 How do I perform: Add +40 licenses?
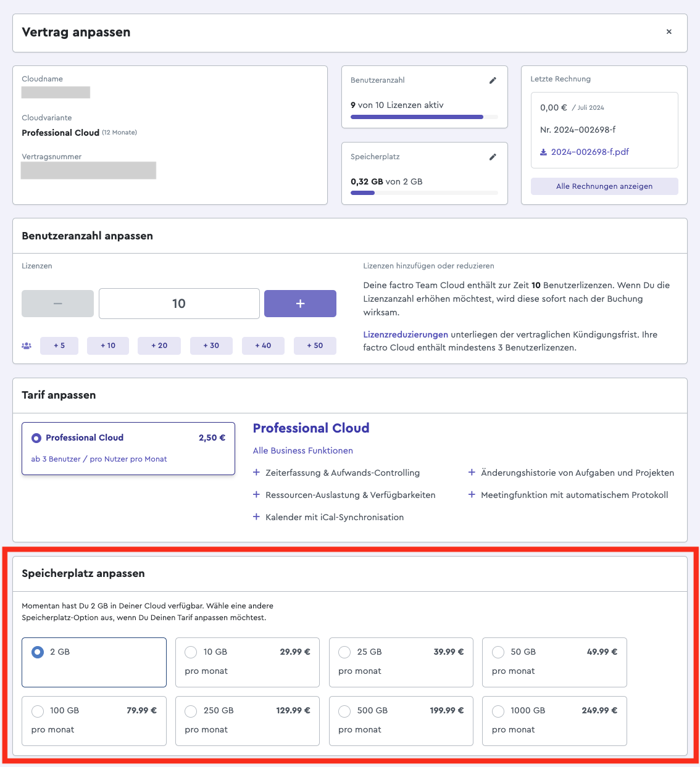click(x=263, y=346)
